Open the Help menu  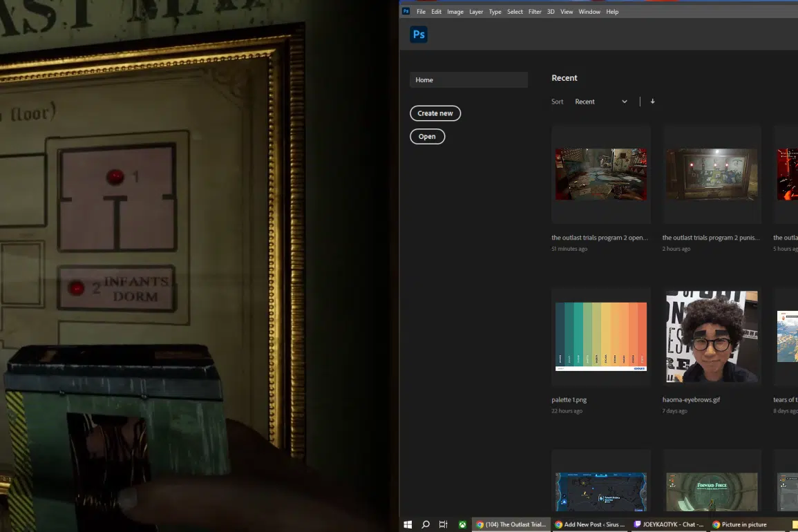(612, 12)
